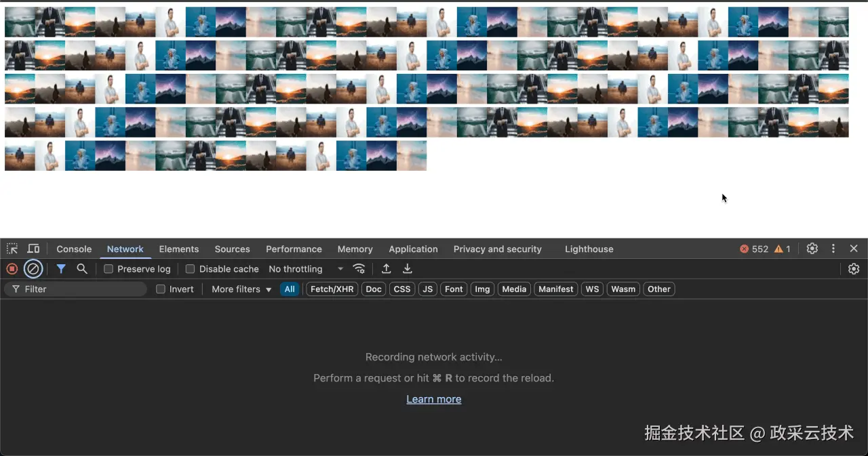Filter requests by Img

(x=482, y=289)
